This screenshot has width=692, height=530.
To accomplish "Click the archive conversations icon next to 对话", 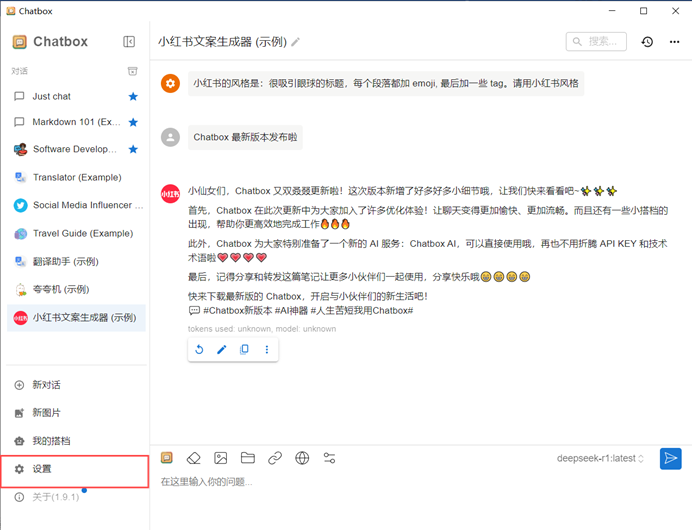I will 132,71.
